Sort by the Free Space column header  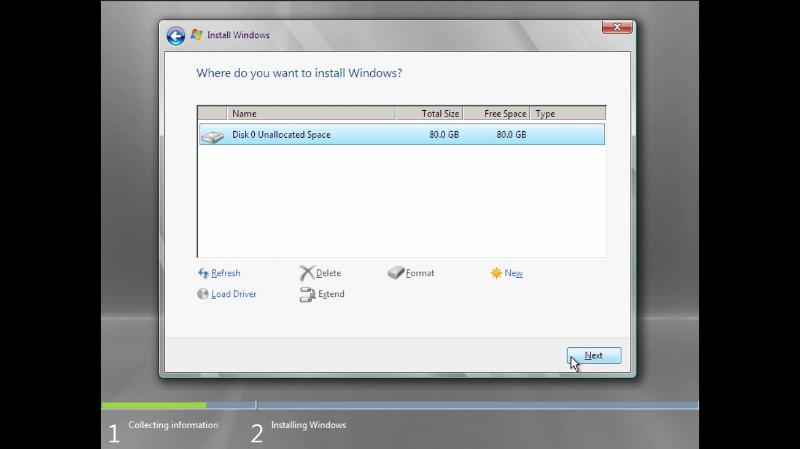pos(496,113)
